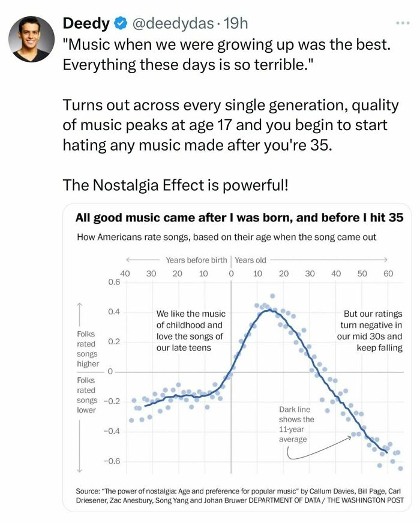Click the chart title 'All good music came after I was born'
This screenshot has height=523, width=420.
coord(239,218)
